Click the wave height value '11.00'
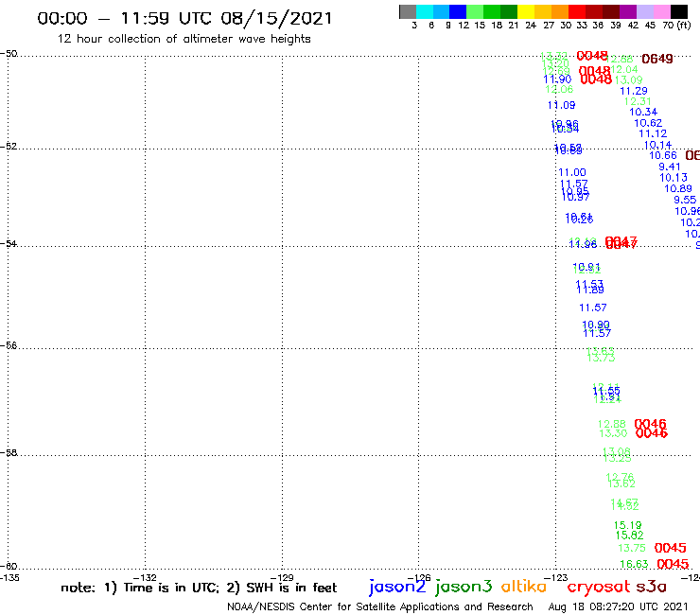700x615 pixels. 572,172
